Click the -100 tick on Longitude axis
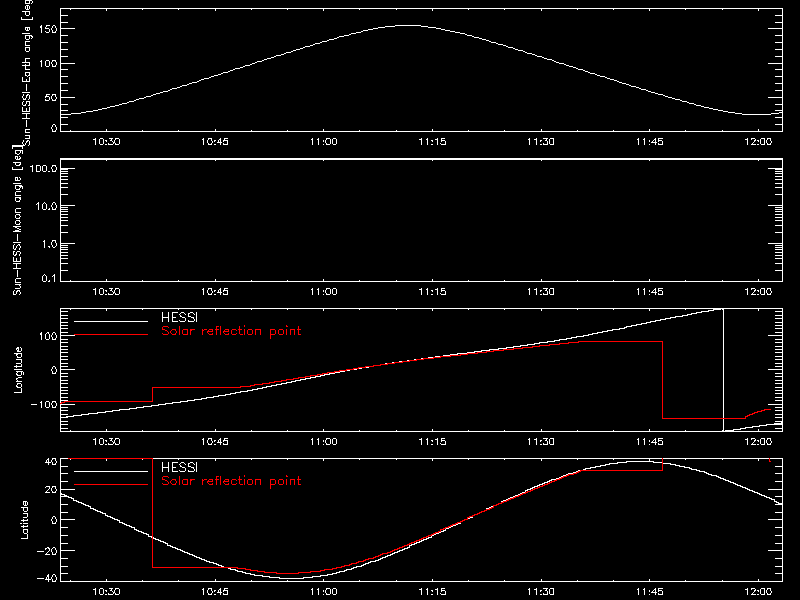800x600 pixels. click(44, 404)
